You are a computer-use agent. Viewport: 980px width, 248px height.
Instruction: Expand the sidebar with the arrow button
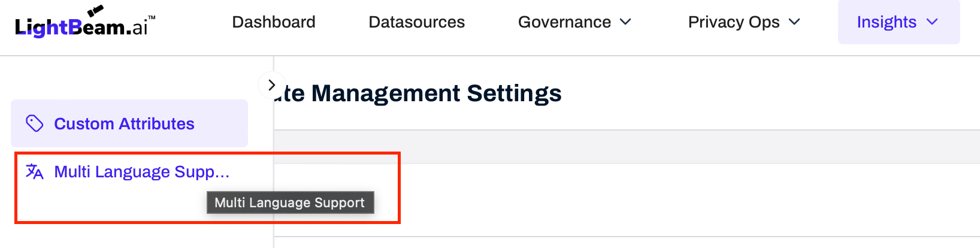tap(271, 85)
